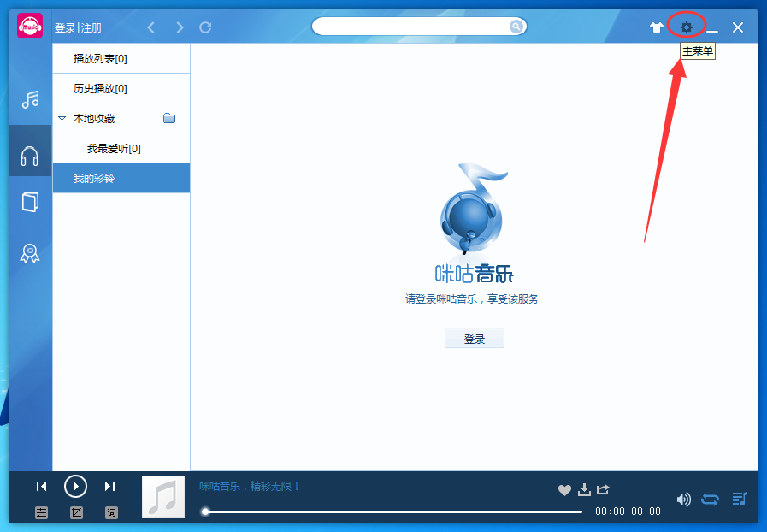Viewport: 767px width, 532px height.
Task: Open the 登录 login link in the title bar
Action: pyautogui.click(x=65, y=28)
